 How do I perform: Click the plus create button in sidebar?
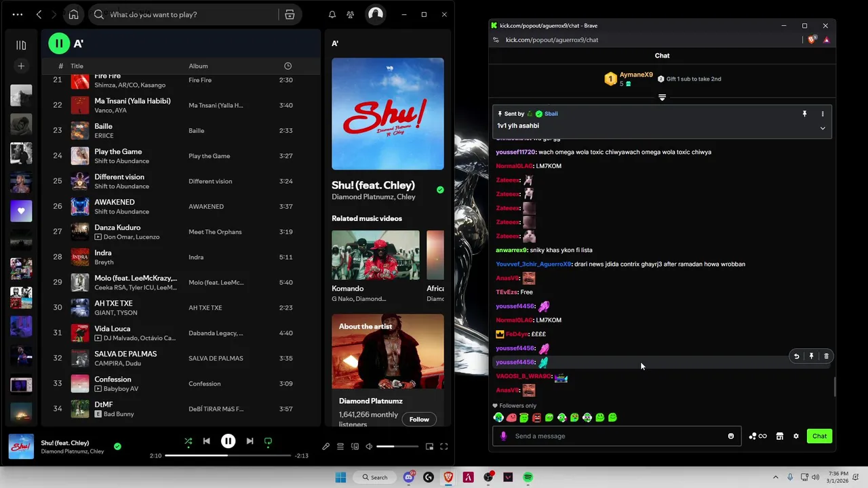pos(21,66)
